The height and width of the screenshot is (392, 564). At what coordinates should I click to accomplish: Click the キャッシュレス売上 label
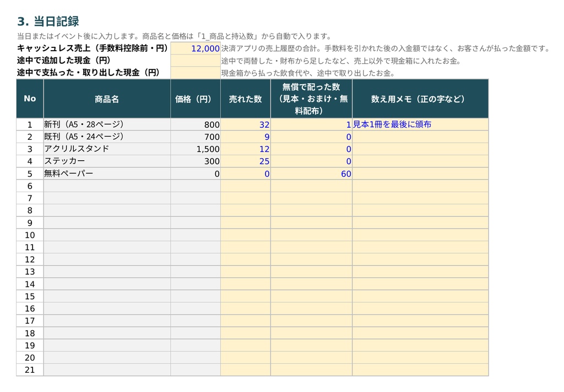point(93,48)
